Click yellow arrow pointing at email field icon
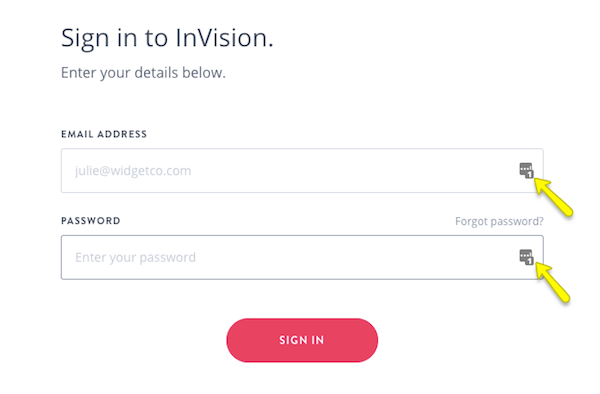This screenshot has width=600, height=394. coord(553,197)
